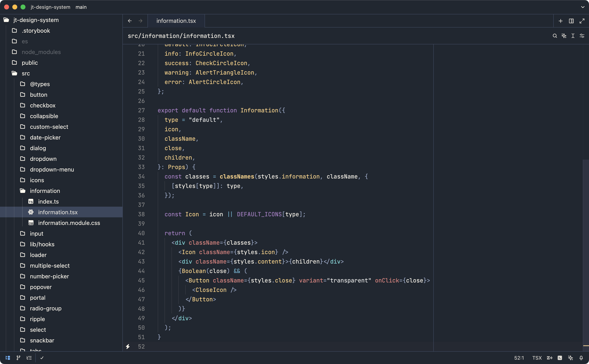Open information.module.css file
The image size is (589, 364).
[x=61, y=223]
